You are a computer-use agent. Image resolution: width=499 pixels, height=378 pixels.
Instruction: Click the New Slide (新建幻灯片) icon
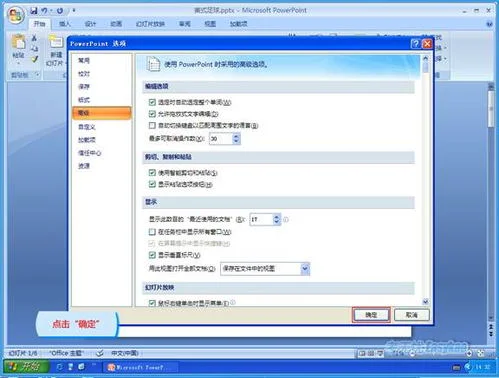pyautogui.click(x=56, y=42)
